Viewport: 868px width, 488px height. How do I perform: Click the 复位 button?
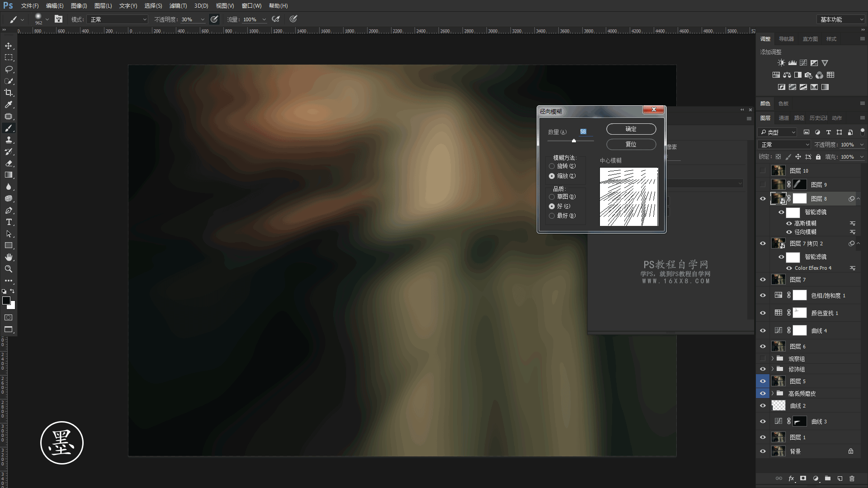(x=631, y=145)
